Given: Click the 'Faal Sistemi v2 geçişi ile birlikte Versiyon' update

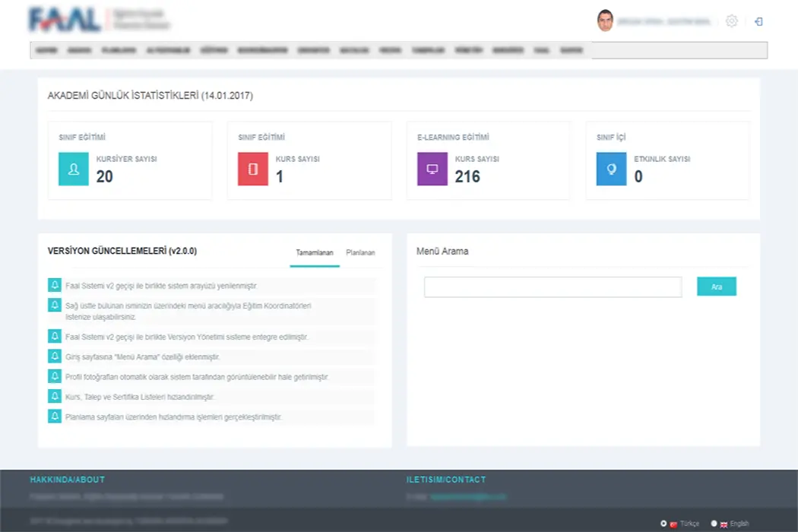Looking at the screenshot, I should tap(186, 336).
